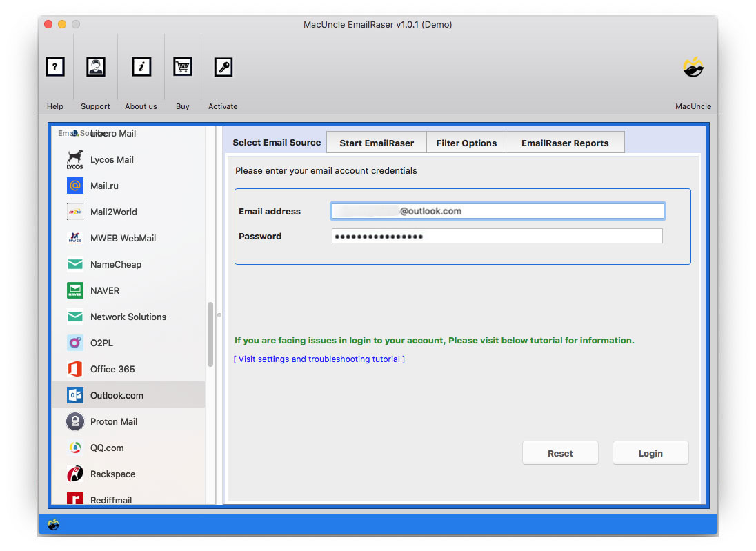Click the yellow minimize window button
This screenshot has height=551, width=756.
pos(61,24)
